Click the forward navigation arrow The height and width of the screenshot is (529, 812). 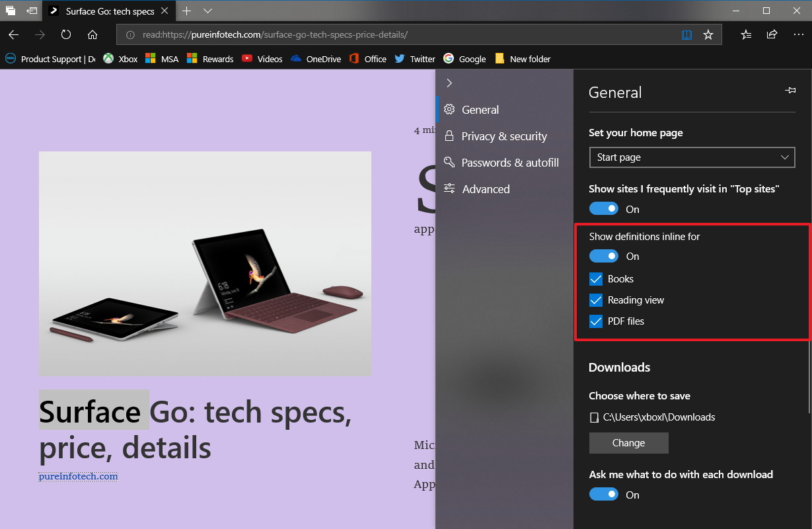click(40, 35)
